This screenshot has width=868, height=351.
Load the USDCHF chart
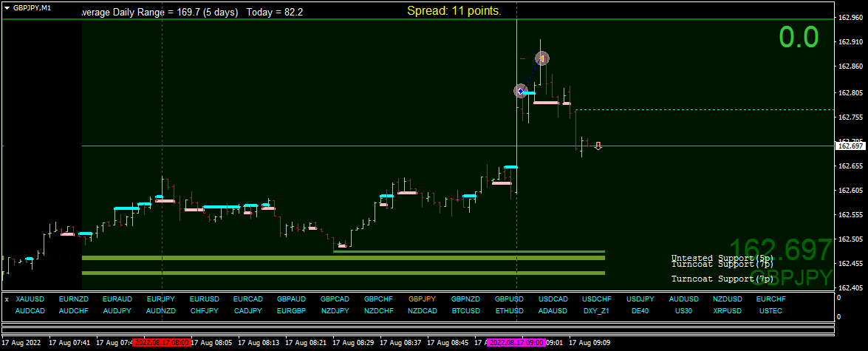point(597,299)
